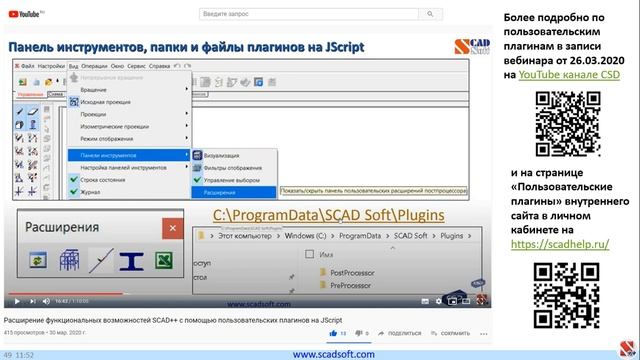Toggle subtitles in the video player
640x360 pixels.
point(425,301)
